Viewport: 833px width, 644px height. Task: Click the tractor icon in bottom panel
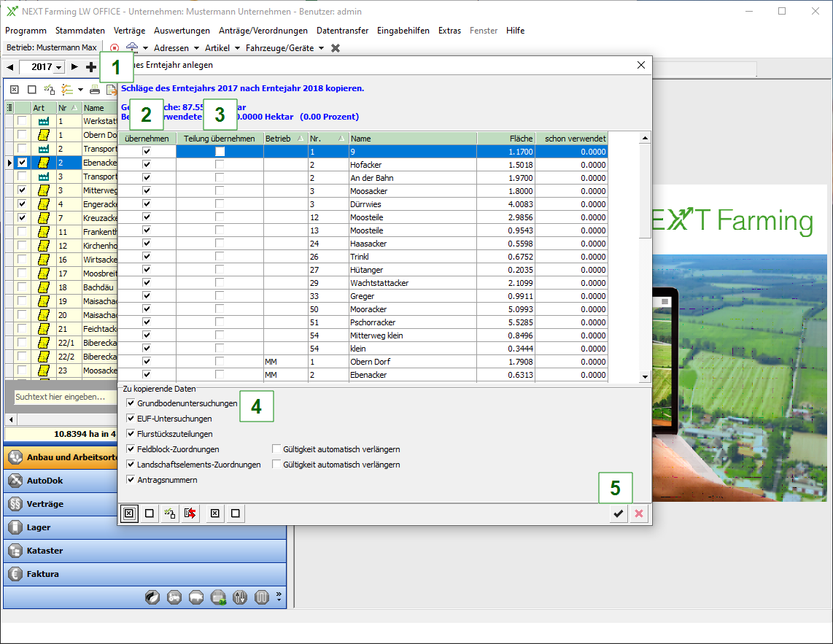174,598
